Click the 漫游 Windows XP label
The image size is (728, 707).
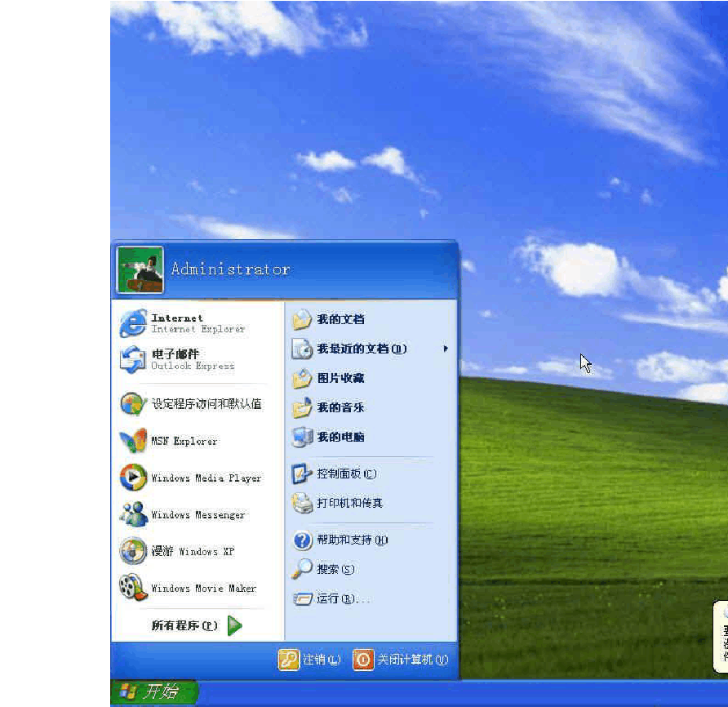(x=193, y=551)
